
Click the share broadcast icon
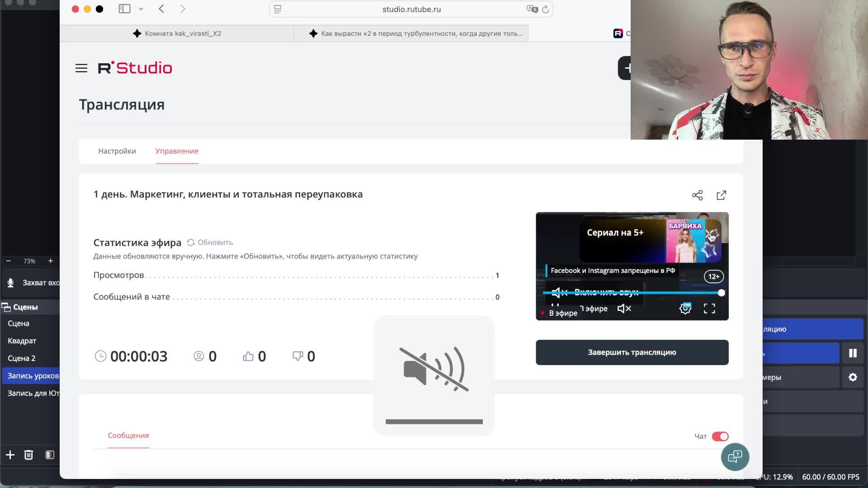(x=697, y=195)
